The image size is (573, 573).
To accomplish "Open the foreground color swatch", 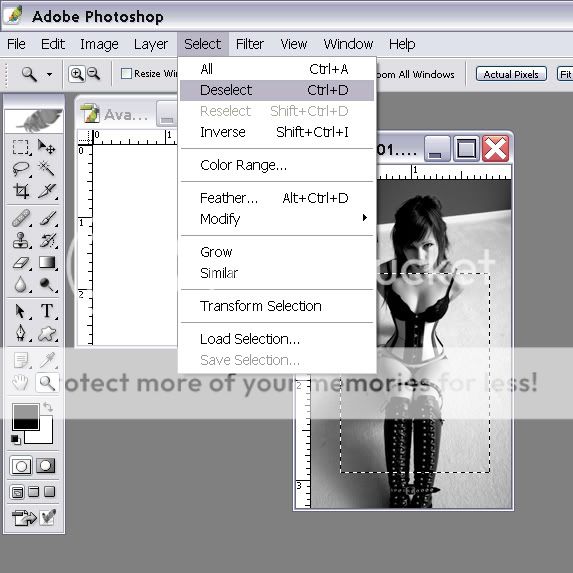I will pos(25,417).
